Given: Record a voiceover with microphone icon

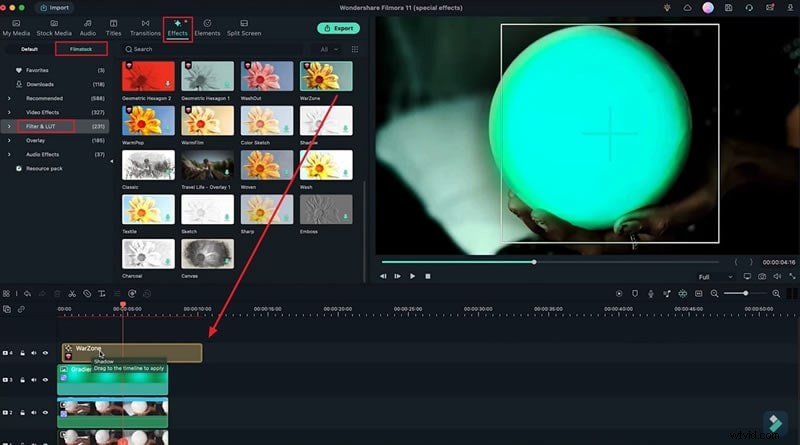Looking at the screenshot, I should (x=651, y=293).
